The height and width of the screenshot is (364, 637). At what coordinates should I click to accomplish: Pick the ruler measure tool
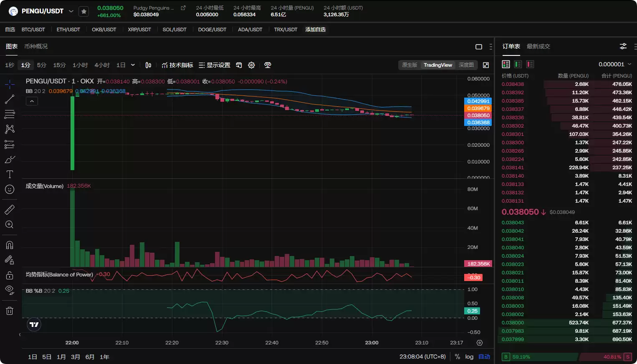pos(10,209)
